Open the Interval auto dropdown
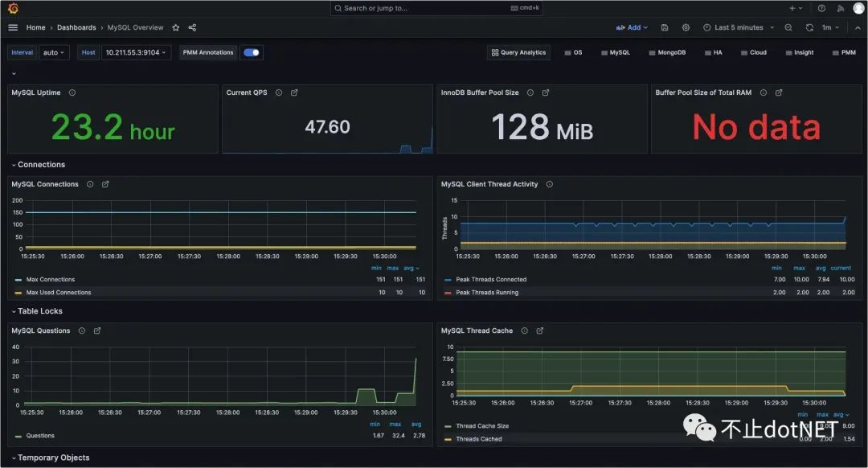The image size is (868, 468). (55, 52)
